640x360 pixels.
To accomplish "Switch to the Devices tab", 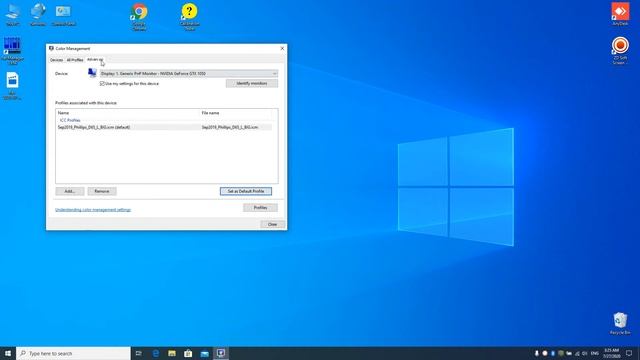I will (56, 60).
